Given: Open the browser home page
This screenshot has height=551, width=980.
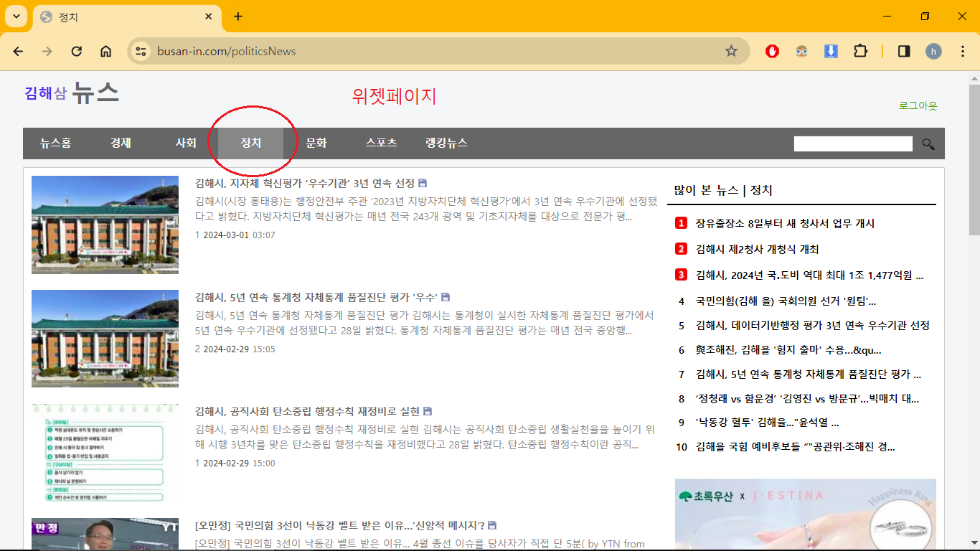Looking at the screenshot, I should pos(106,51).
